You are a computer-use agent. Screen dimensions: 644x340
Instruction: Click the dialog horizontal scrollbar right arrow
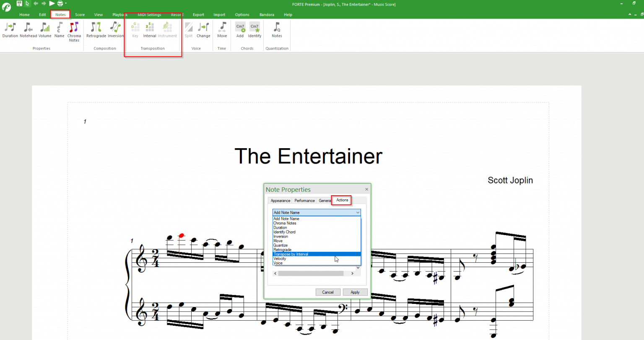pos(353,273)
